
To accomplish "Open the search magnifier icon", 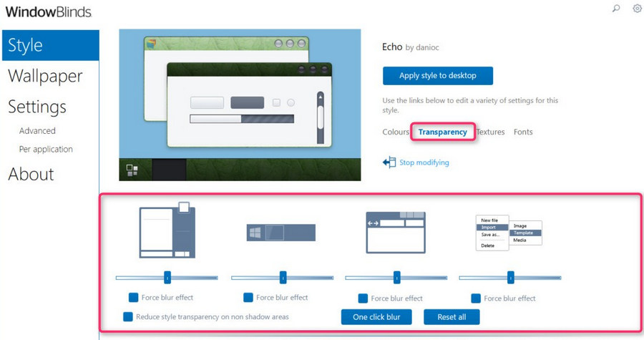I will pos(616,8).
